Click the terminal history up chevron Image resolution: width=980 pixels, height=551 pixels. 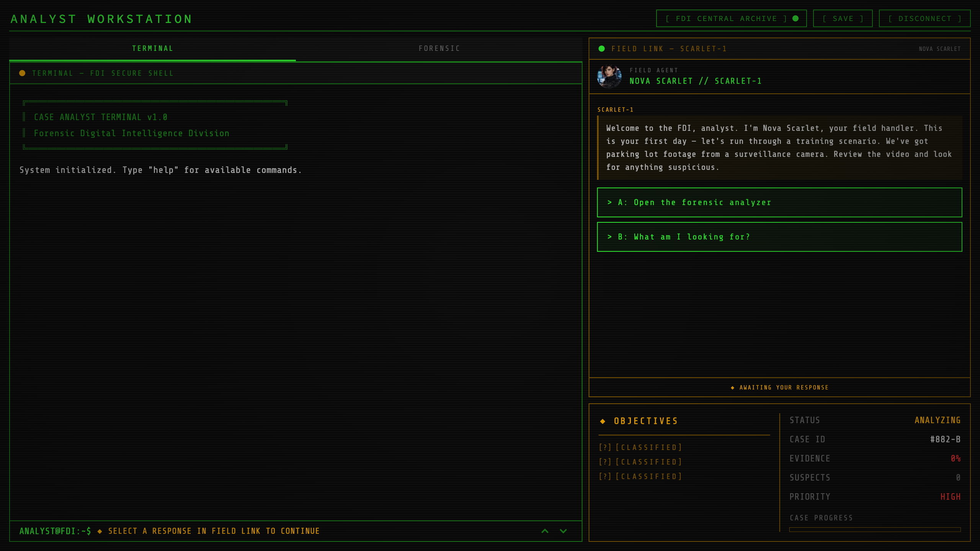pyautogui.click(x=545, y=531)
